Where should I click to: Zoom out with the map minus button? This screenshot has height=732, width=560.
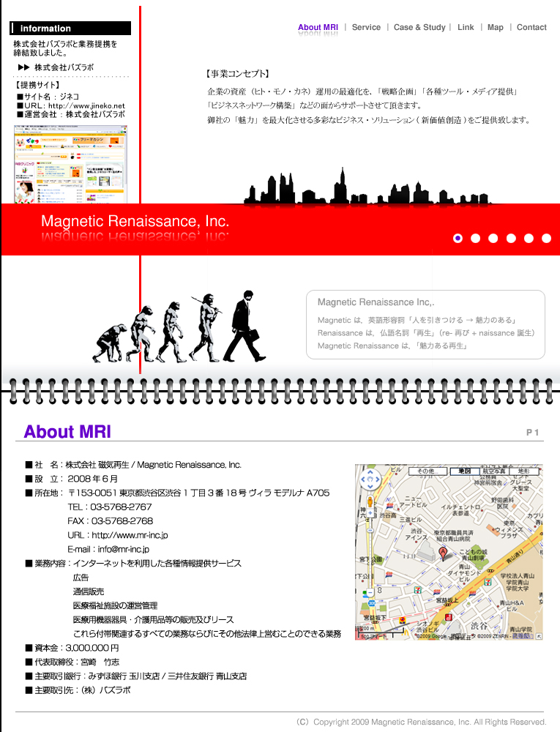coord(370,592)
